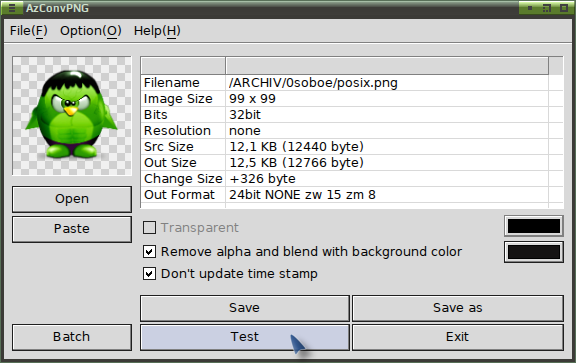Select the Resolution value none
The width and height of the screenshot is (576, 363).
245,131
